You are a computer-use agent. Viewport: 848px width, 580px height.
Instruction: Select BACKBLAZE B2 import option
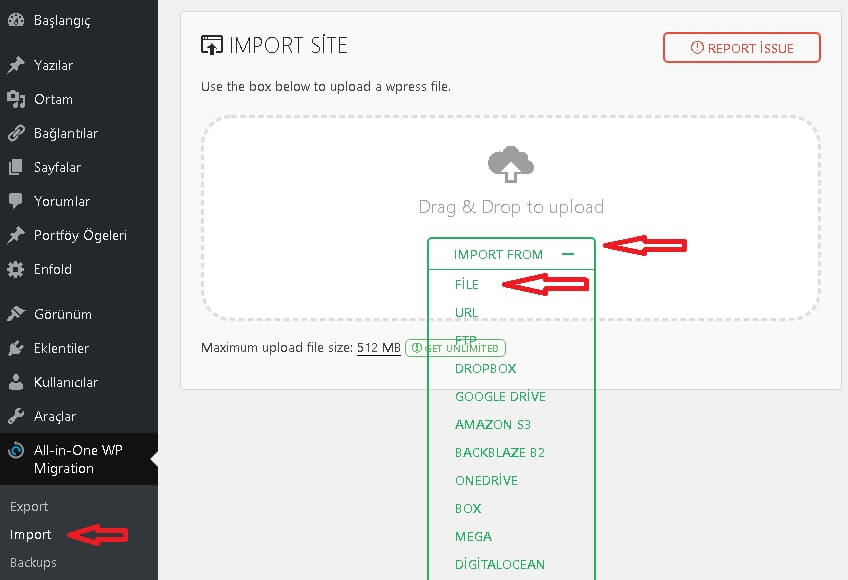pos(500,452)
